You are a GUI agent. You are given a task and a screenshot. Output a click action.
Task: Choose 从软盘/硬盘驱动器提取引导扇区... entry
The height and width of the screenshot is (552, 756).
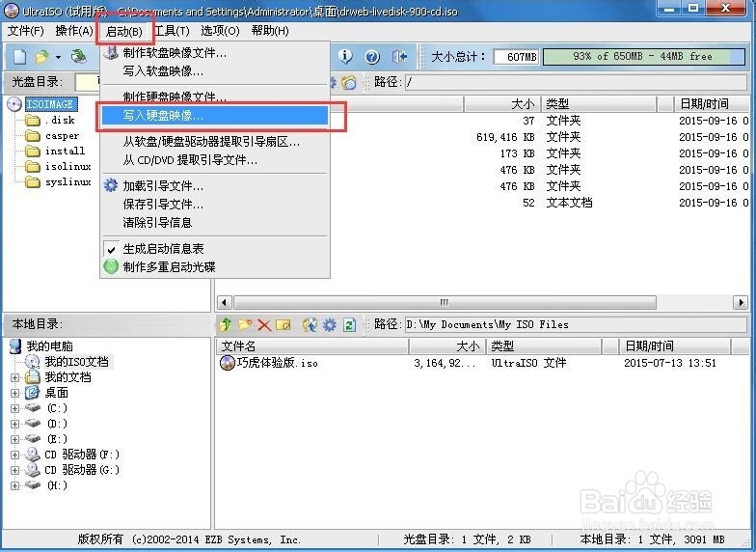(215, 141)
